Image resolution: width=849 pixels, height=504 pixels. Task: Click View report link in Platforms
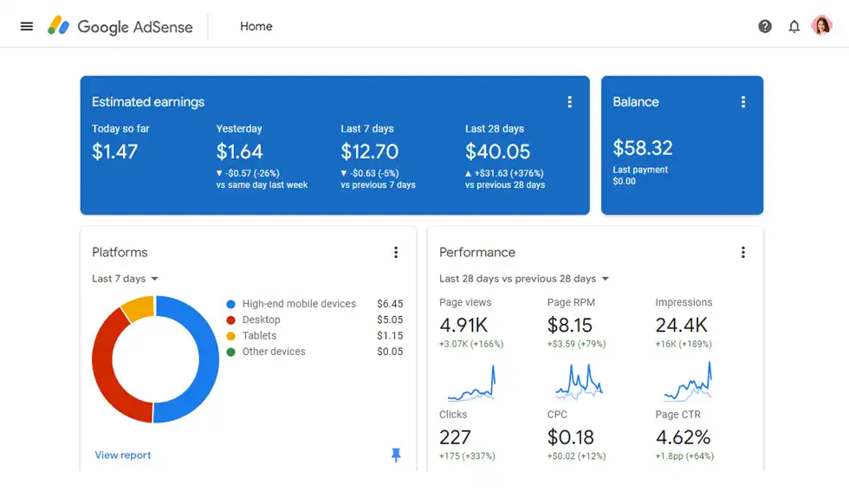pos(123,456)
